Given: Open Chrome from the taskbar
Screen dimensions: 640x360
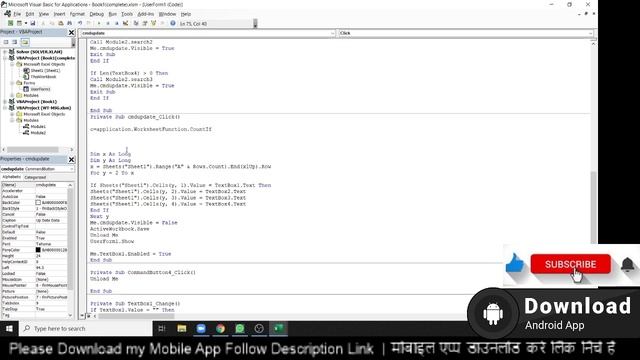Looking at the screenshot, I should (x=220, y=329).
